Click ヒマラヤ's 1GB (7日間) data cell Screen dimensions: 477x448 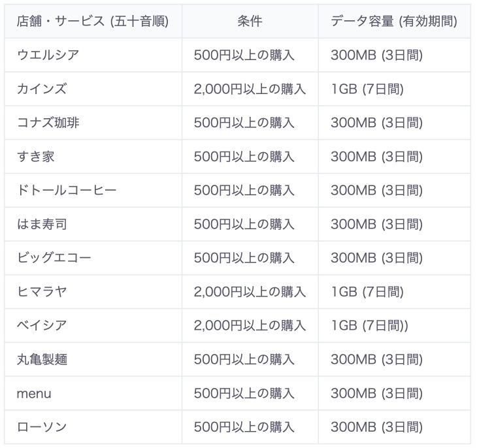click(367, 292)
